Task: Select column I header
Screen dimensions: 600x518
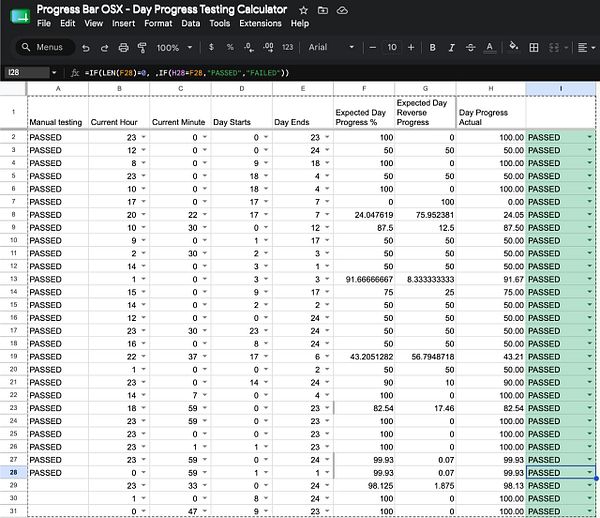Action: tap(561, 88)
